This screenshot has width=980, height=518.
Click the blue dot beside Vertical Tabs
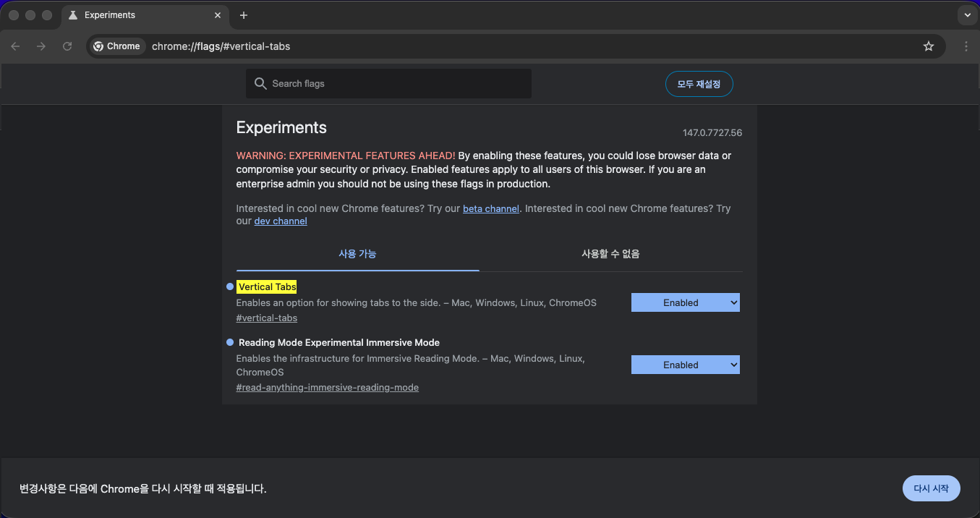click(x=230, y=286)
